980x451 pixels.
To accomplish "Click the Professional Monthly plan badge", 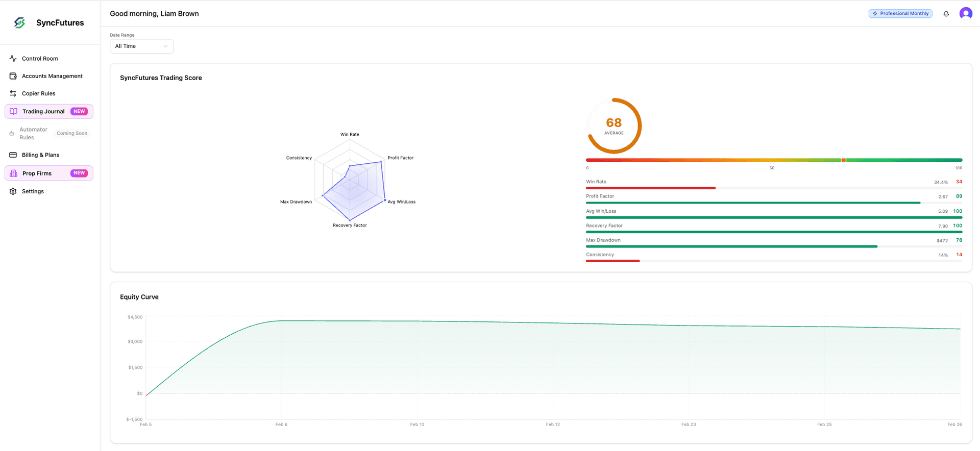I will coord(900,14).
